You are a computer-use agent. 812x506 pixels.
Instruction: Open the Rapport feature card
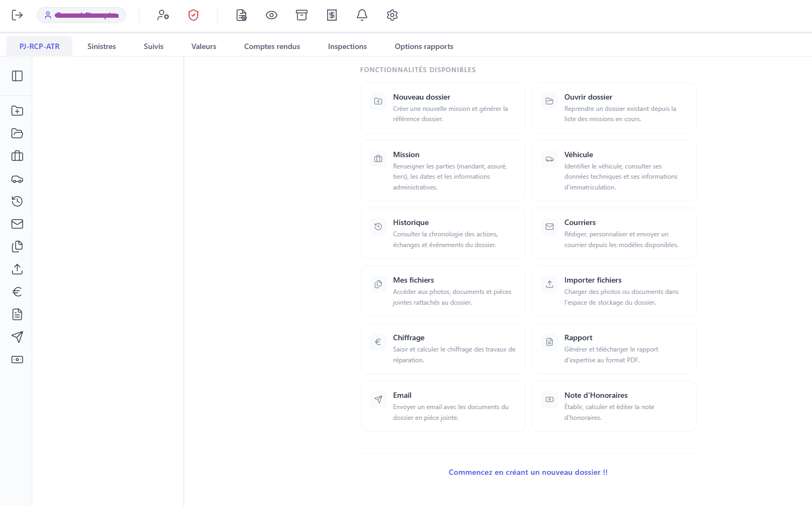tap(614, 349)
